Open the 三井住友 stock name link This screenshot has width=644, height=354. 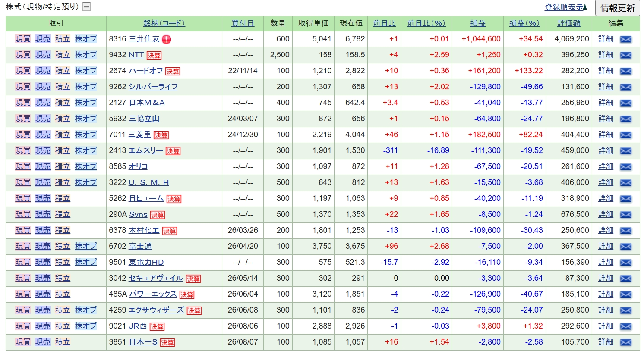144,39
